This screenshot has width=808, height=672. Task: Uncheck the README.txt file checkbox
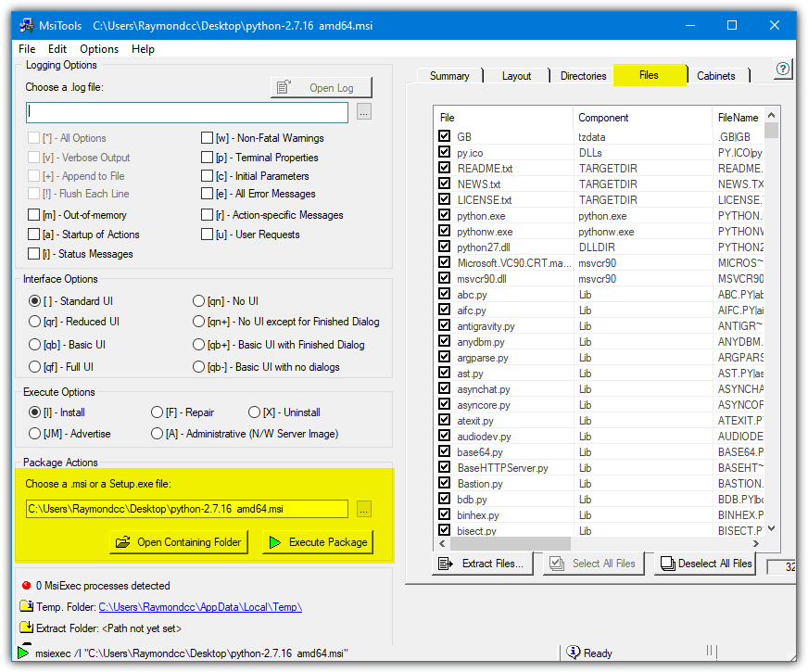coord(444,168)
